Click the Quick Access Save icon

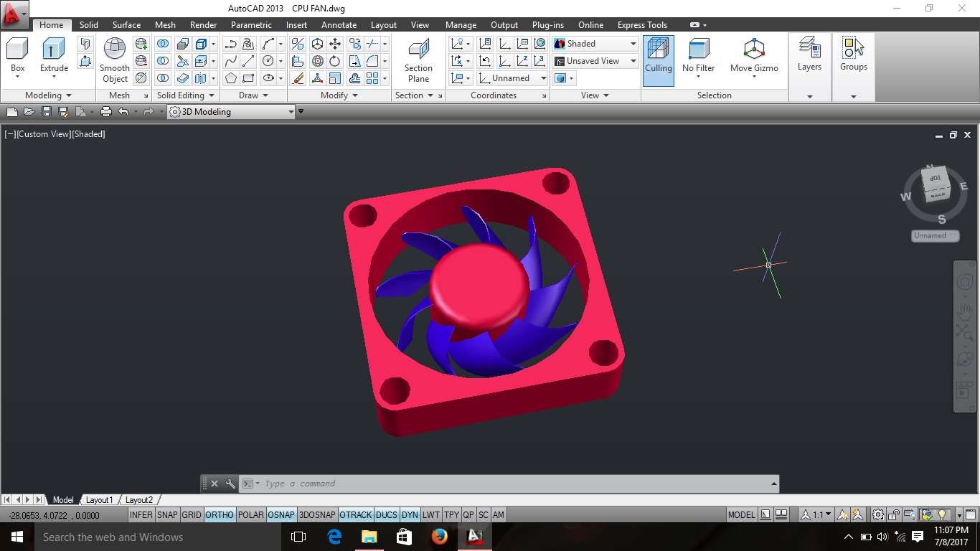pos(47,111)
